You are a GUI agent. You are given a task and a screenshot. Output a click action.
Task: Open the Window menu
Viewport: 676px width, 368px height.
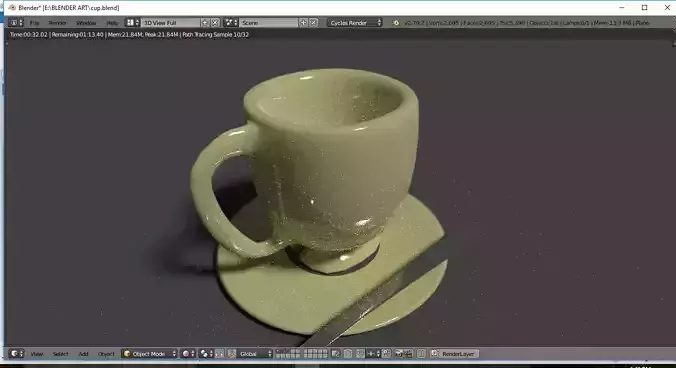[x=86, y=23]
